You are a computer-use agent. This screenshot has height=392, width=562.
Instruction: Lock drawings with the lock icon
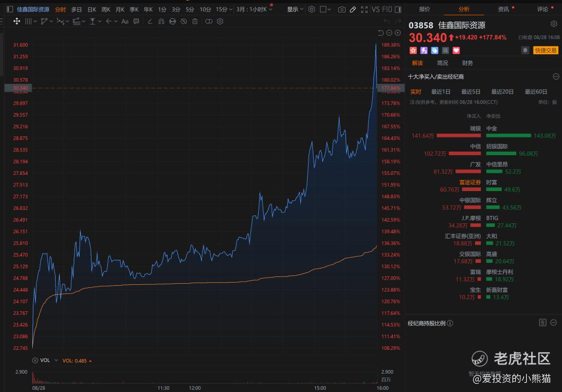[172, 21]
